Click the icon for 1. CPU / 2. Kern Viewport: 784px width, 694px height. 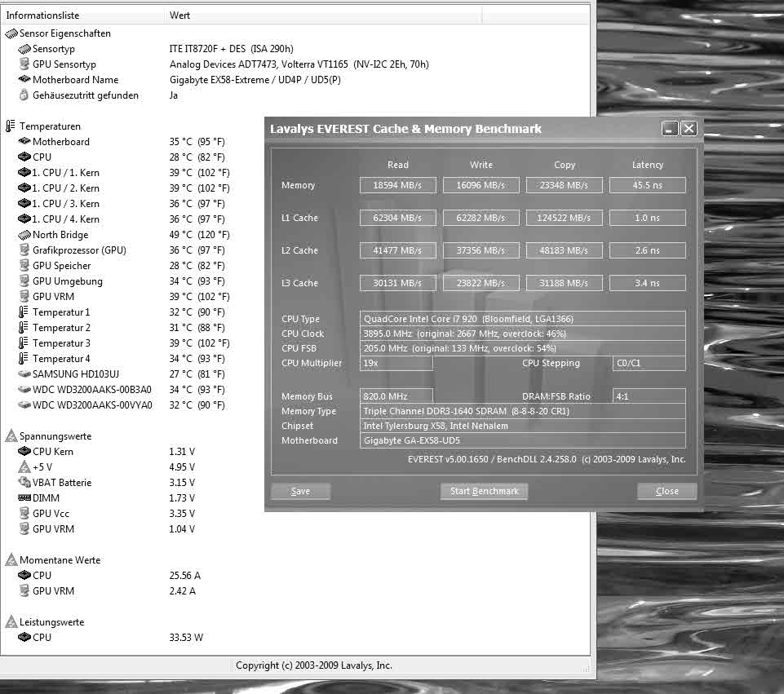24,188
